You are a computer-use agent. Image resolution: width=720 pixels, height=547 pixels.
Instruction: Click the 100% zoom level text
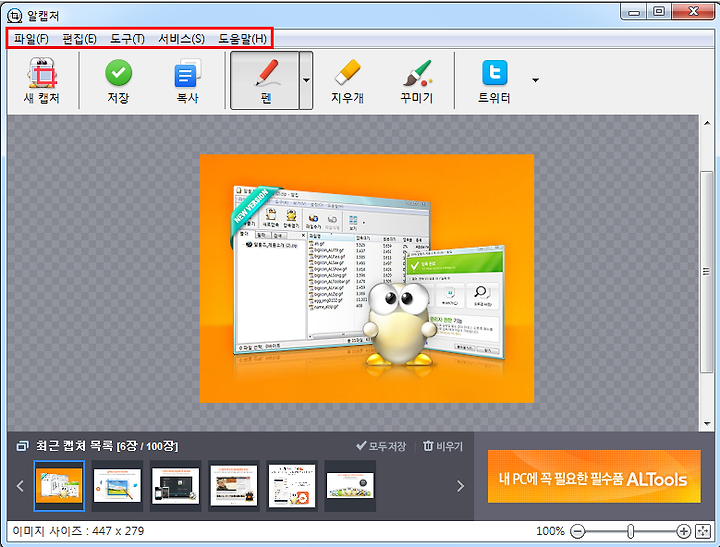click(550, 531)
